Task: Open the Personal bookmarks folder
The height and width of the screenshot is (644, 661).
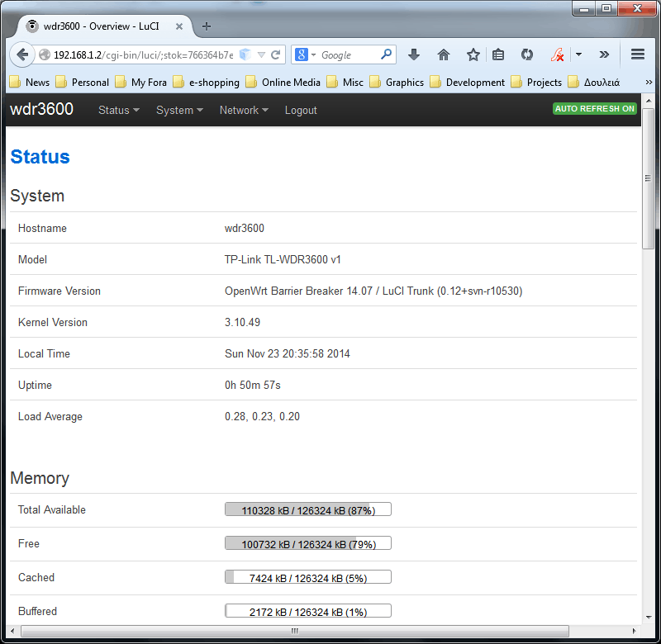Action: click(x=83, y=82)
